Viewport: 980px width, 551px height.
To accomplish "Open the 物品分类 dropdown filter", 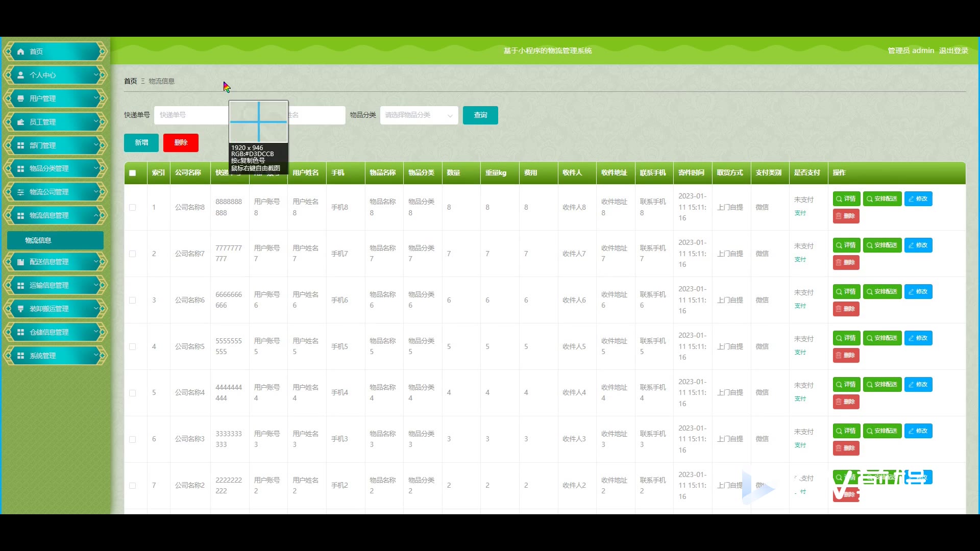I will 419,115.
